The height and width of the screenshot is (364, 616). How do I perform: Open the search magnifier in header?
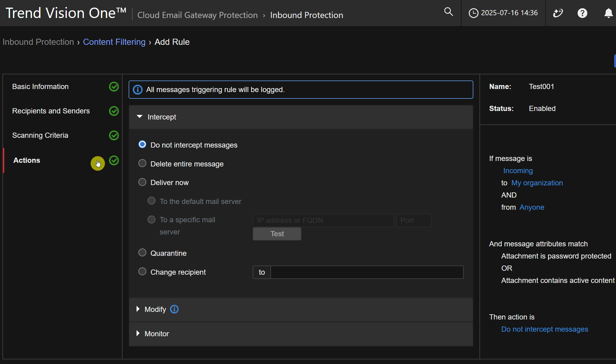click(448, 12)
